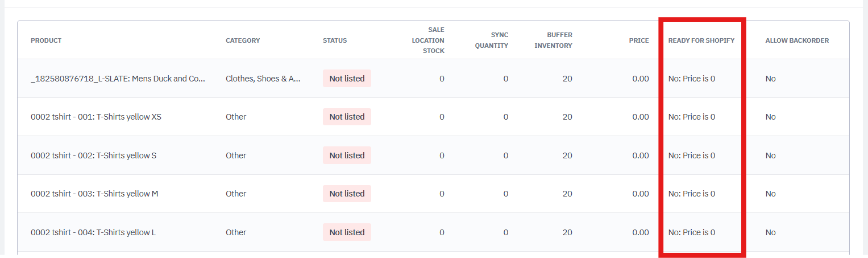Click 'No: Price is 0' for yellow L
The height and width of the screenshot is (258, 868).
[x=691, y=232]
